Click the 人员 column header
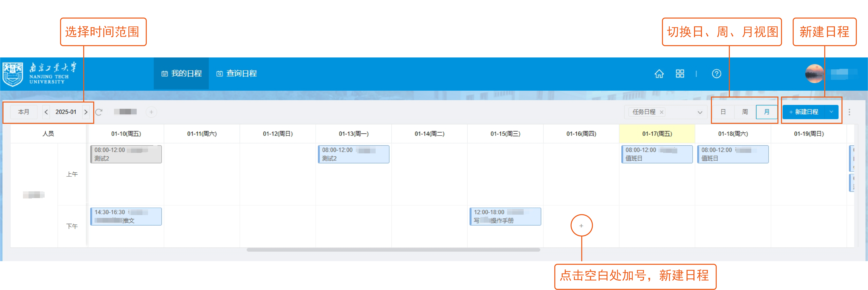This screenshot has width=868, height=290. (48, 134)
